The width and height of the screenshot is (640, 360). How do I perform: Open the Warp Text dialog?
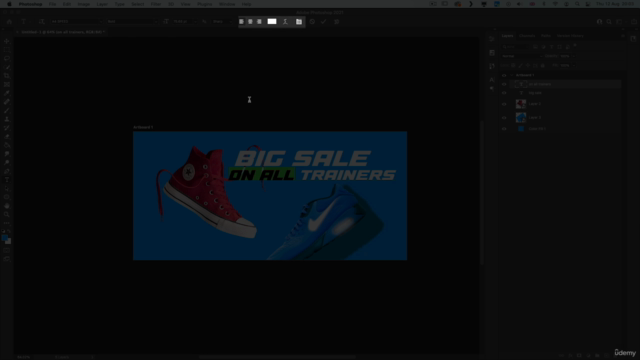[285, 22]
